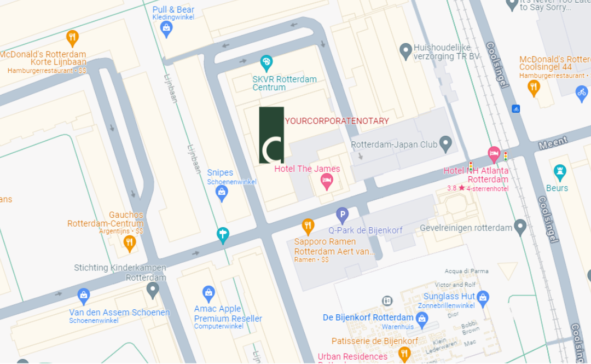591x364 pixels.
Task: Click the Patisserie de Bijenkorf label
Action: (x=375, y=341)
